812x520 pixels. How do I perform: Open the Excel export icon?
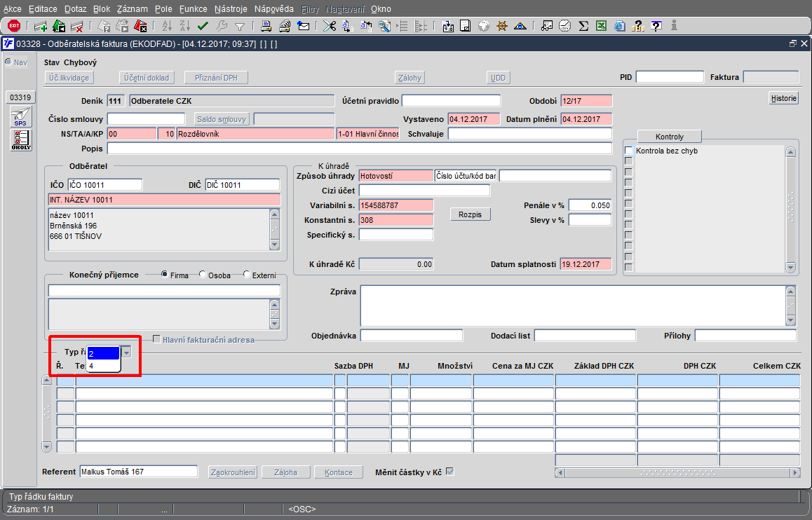602,27
